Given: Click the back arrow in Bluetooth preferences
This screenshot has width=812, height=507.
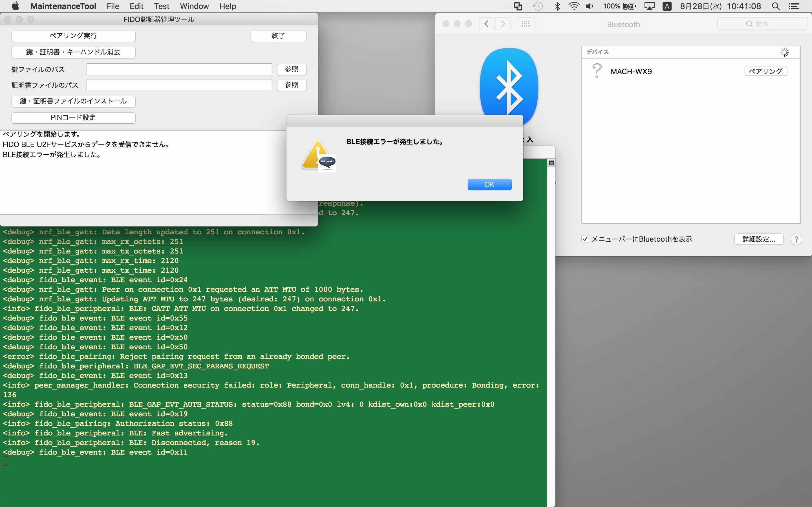Looking at the screenshot, I should (487, 23).
